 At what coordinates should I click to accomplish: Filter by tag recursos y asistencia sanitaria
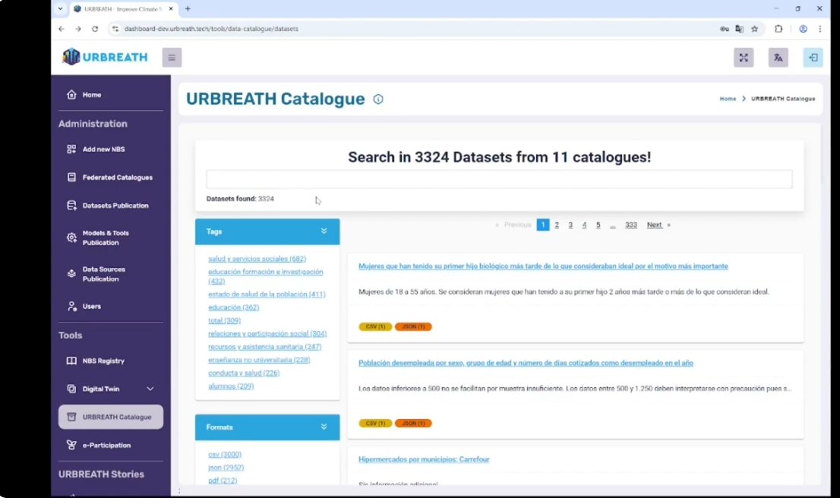264,347
